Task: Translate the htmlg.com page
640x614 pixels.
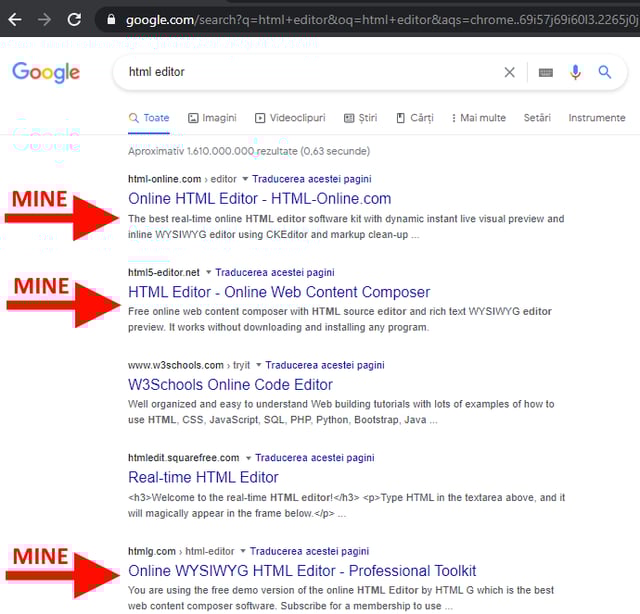Action: (309, 551)
